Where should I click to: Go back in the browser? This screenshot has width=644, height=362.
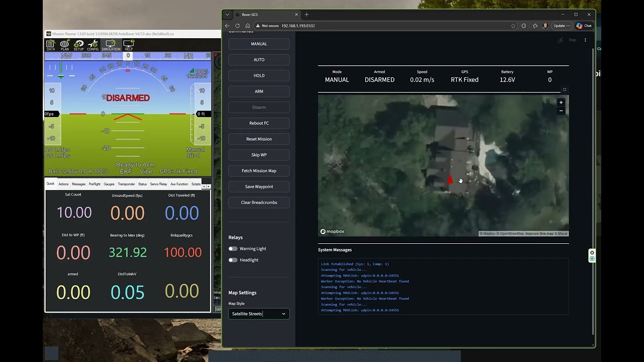[227, 26]
